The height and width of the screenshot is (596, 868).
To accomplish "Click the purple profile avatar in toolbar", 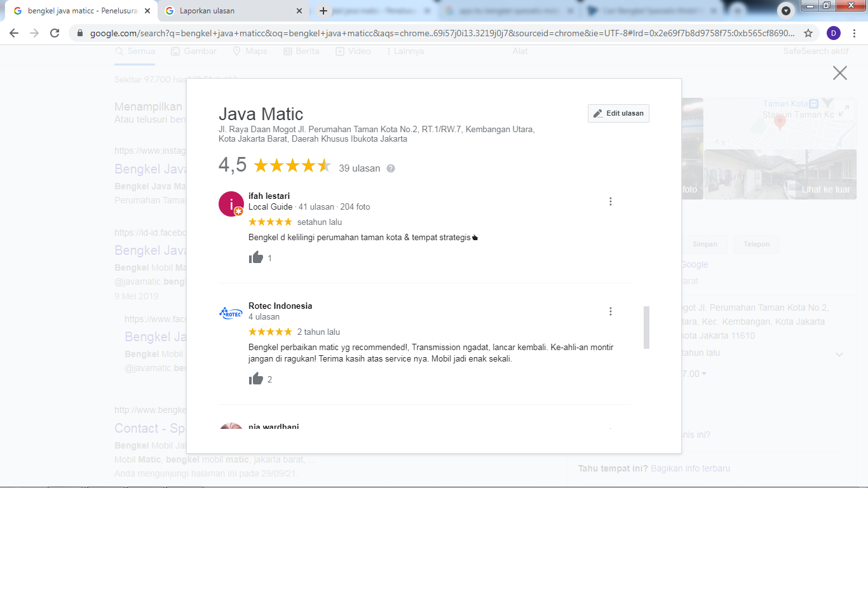I will pyautogui.click(x=834, y=33).
